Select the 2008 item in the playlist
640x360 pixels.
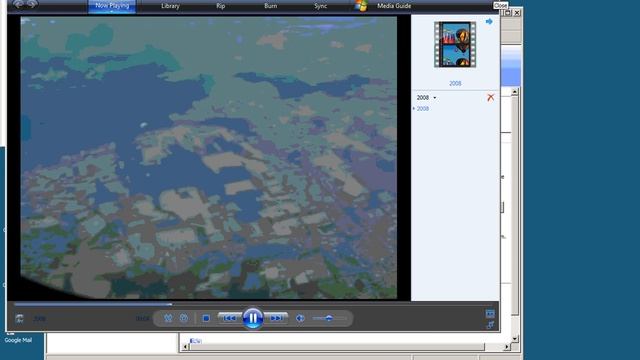click(422, 109)
